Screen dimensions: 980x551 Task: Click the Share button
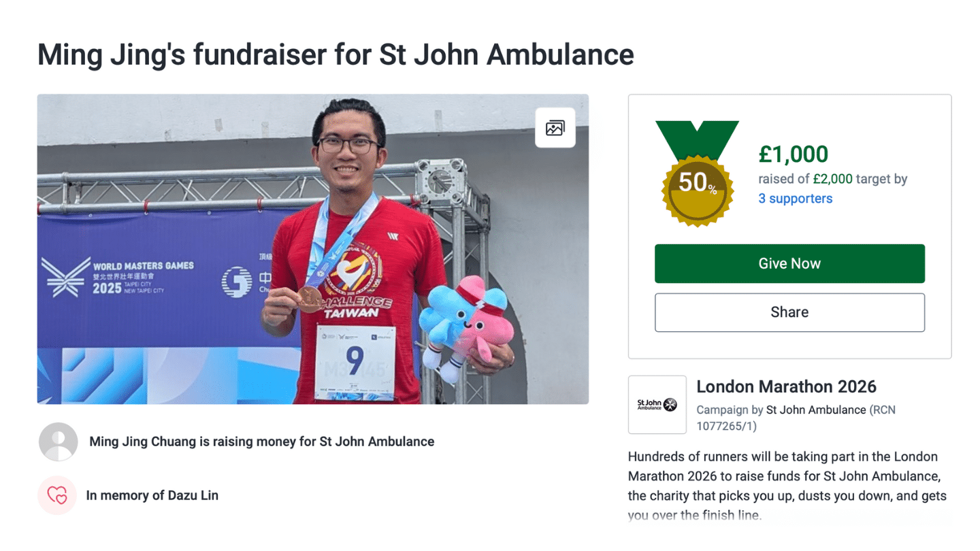789,312
